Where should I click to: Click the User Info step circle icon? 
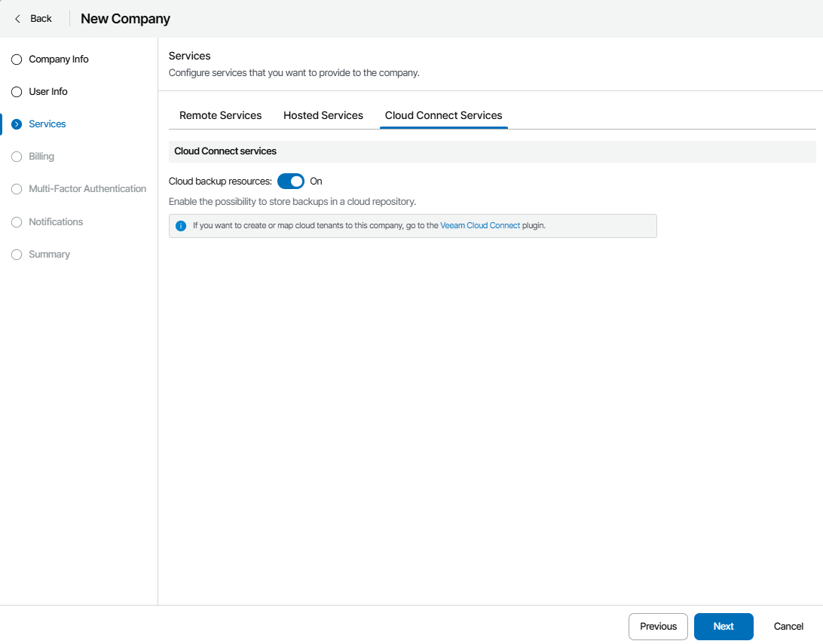[x=17, y=92]
